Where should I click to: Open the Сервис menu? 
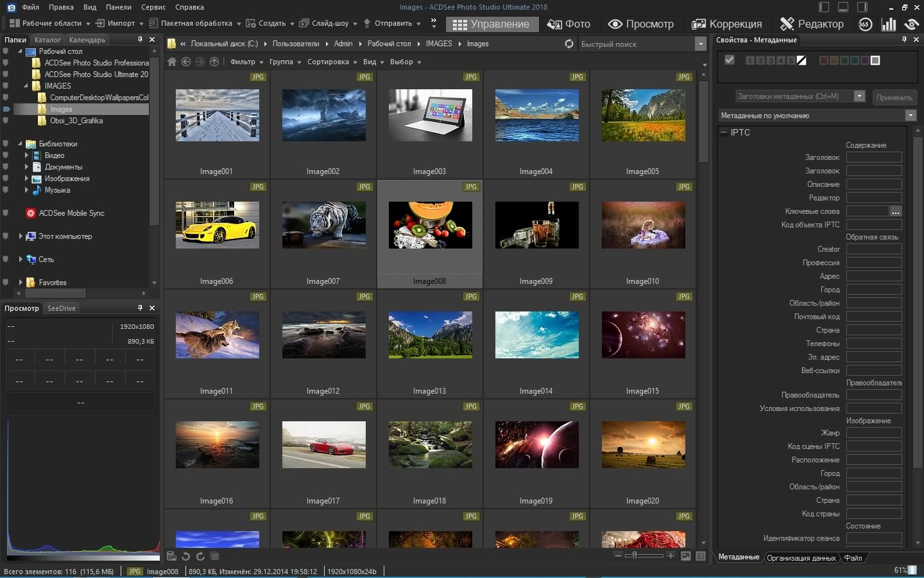click(153, 7)
